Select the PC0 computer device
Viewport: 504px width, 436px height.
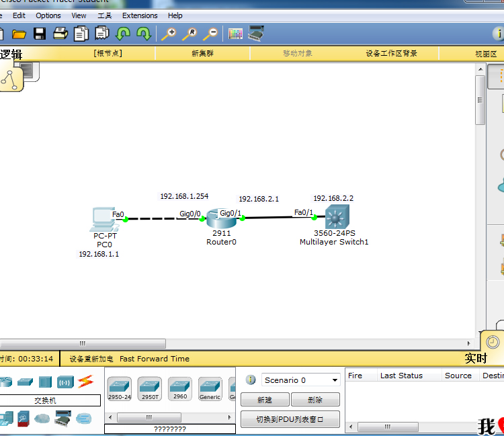104,220
